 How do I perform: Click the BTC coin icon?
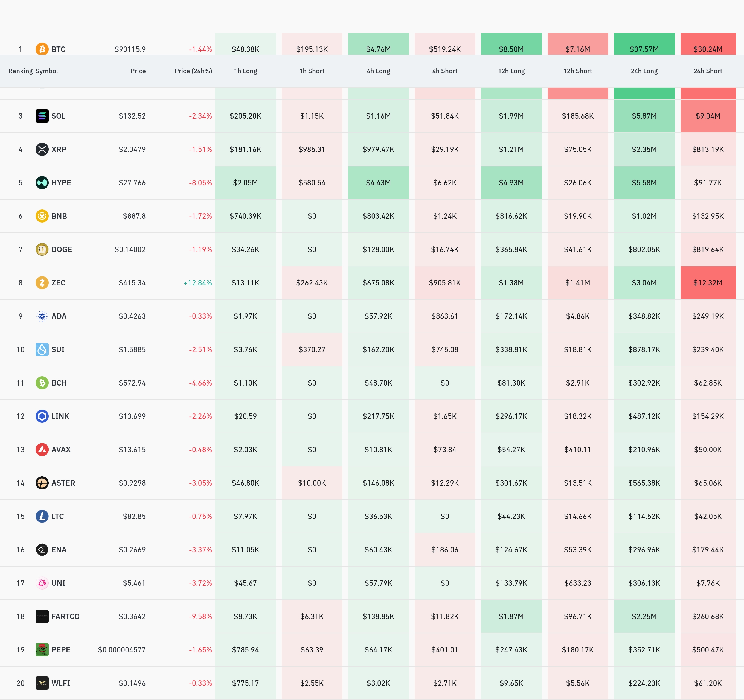tap(42, 49)
